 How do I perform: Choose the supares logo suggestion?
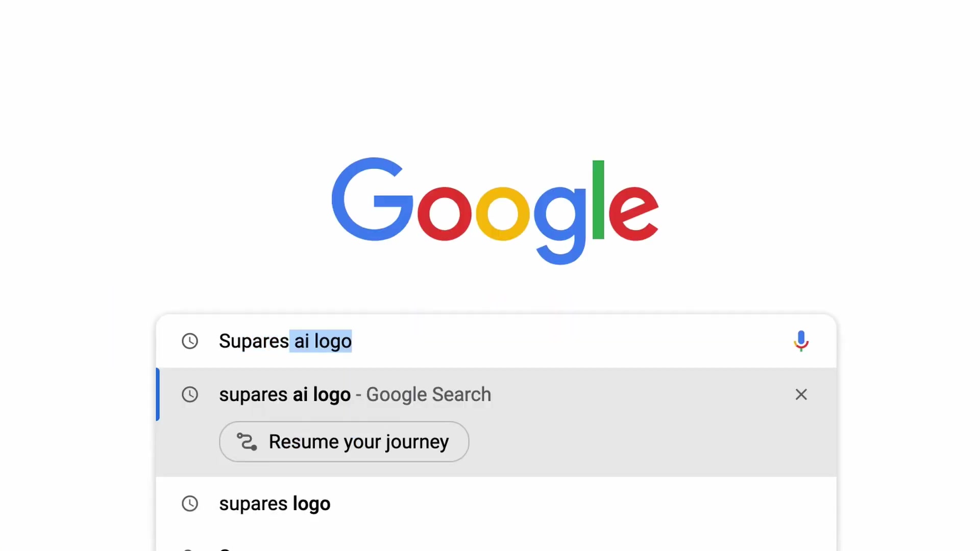(496, 504)
